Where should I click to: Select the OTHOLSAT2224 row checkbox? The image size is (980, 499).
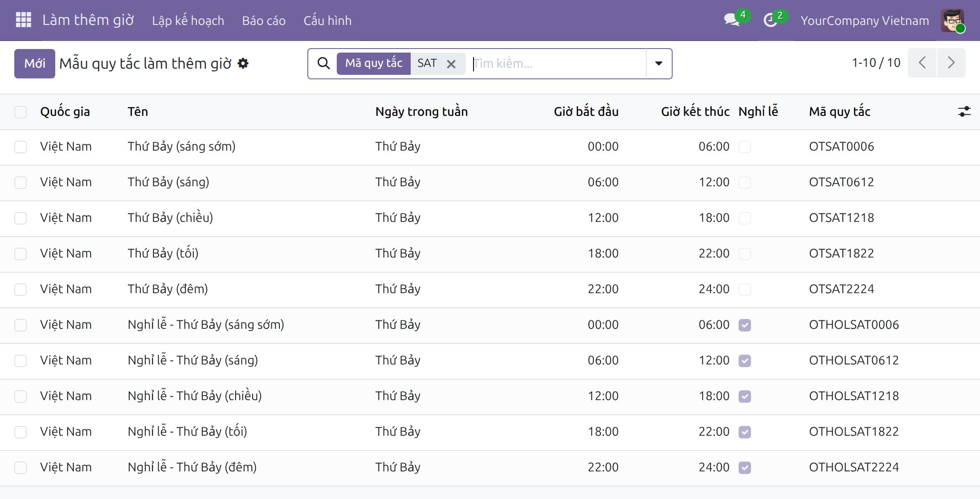click(20, 468)
